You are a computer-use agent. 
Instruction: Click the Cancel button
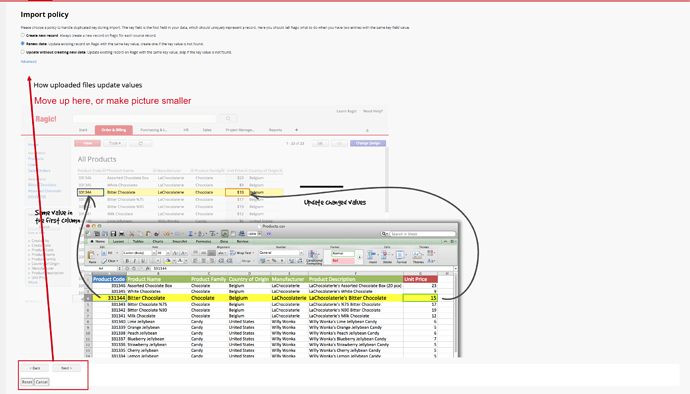(x=42, y=382)
